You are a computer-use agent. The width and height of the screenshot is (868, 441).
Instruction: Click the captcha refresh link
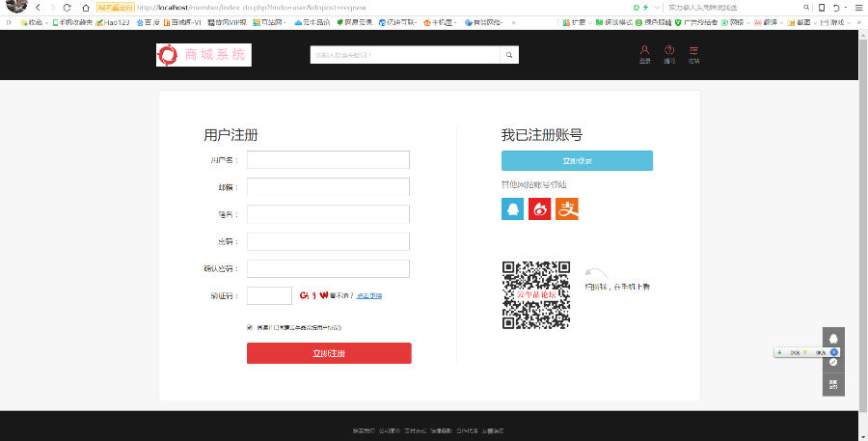(x=369, y=295)
